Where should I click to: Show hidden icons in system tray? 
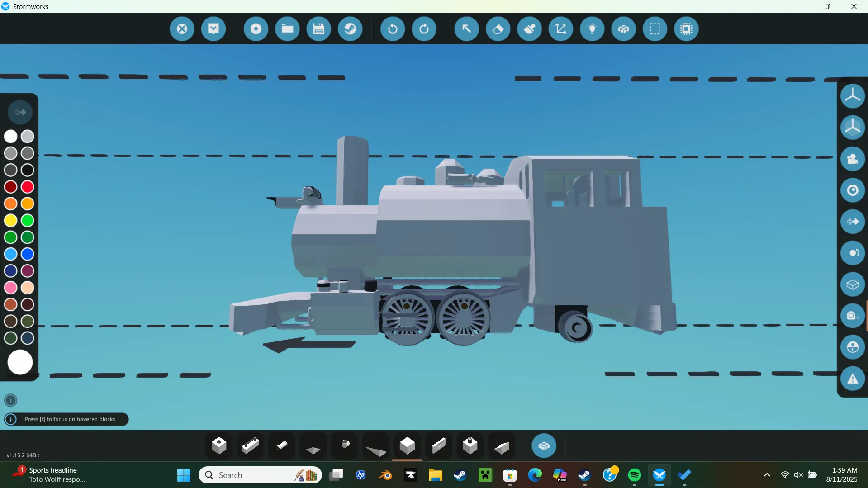(x=767, y=475)
